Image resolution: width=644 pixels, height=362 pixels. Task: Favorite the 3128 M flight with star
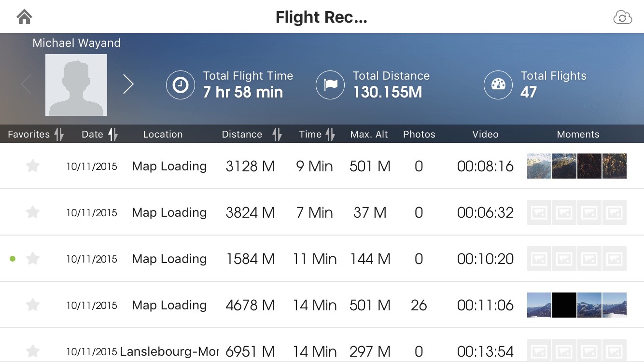[x=33, y=166]
